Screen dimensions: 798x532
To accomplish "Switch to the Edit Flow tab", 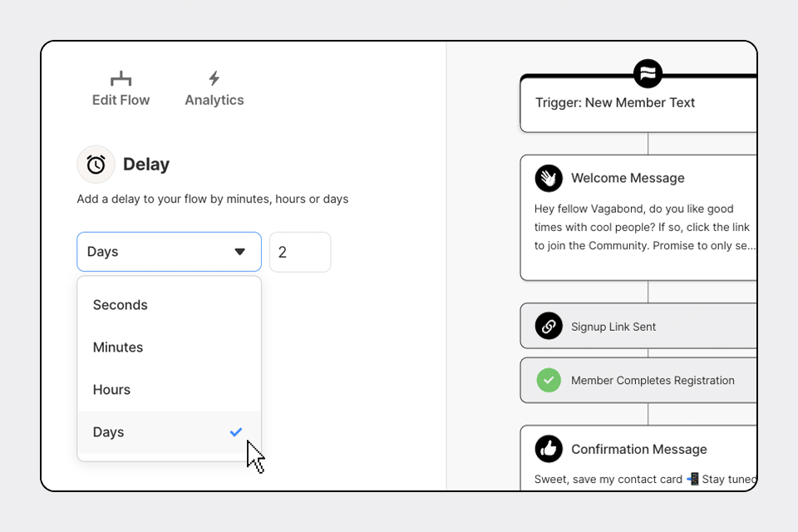I will (x=121, y=100).
